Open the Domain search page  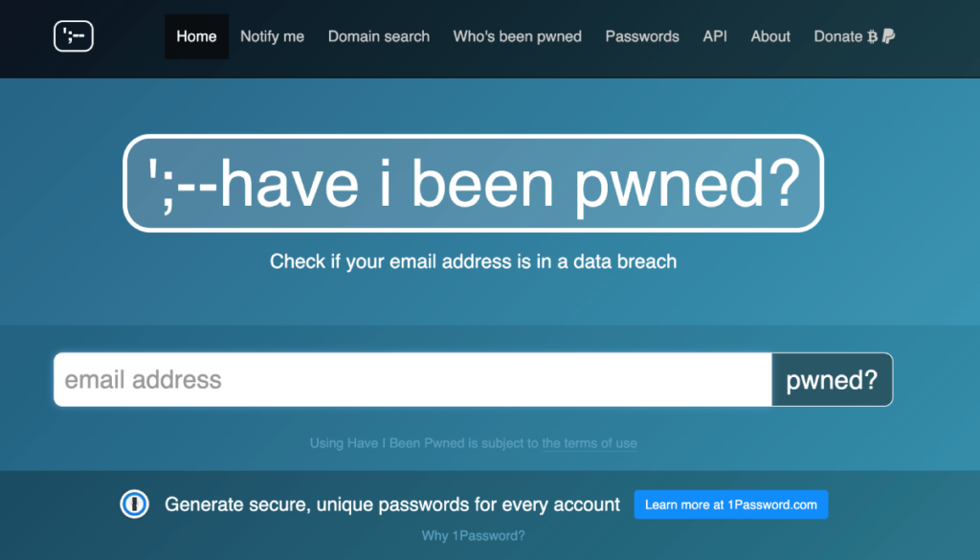pos(378,36)
